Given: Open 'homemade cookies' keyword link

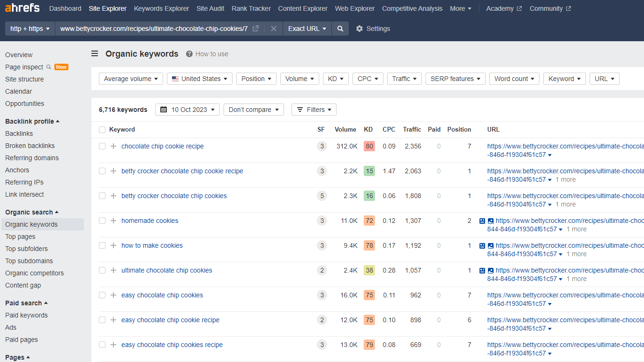Looking at the screenshot, I should pyautogui.click(x=150, y=221).
